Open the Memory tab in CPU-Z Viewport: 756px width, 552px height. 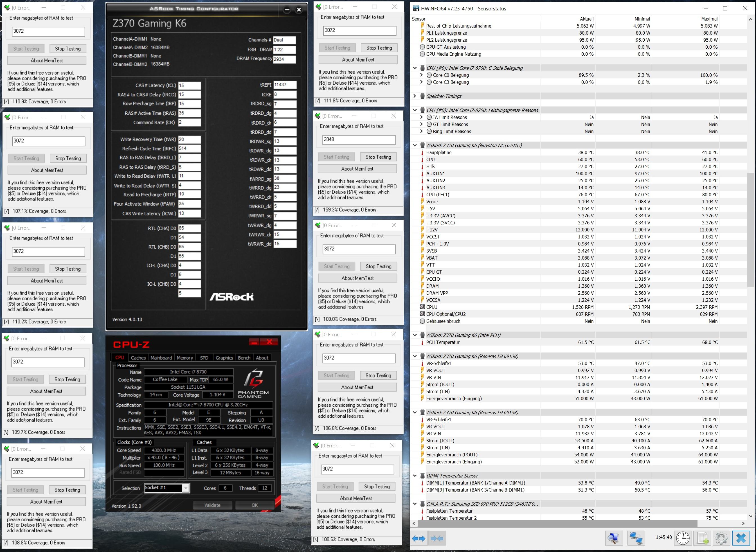coord(185,357)
